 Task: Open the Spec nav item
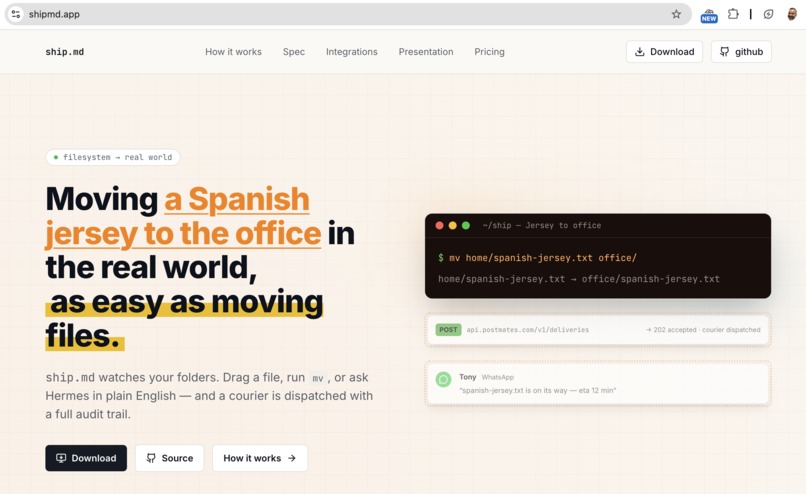pyautogui.click(x=294, y=52)
